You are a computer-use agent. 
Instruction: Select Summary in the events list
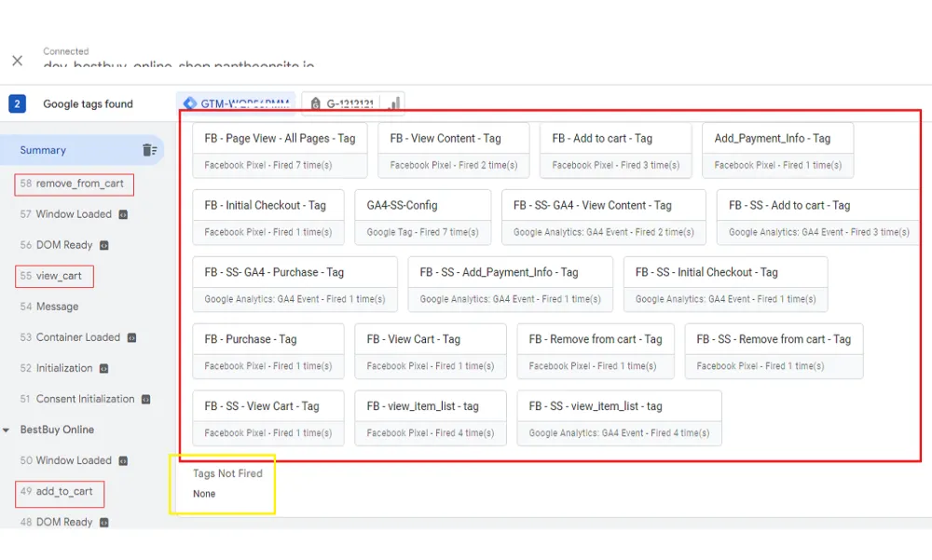click(x=82, y=150)
